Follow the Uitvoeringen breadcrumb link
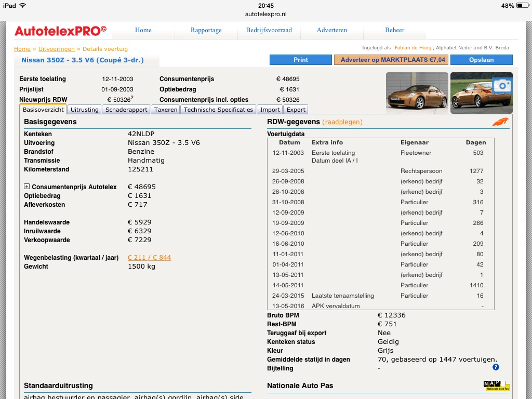The image size is (532, 399). [56, 49]
